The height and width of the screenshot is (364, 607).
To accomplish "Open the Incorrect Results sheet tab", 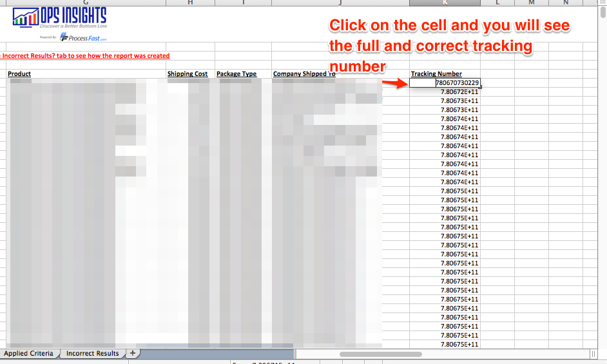I will [92, 353].
